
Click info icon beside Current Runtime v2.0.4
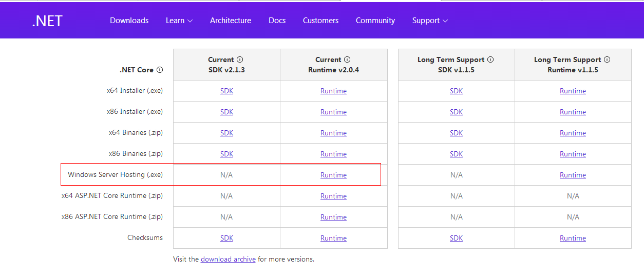347,59
